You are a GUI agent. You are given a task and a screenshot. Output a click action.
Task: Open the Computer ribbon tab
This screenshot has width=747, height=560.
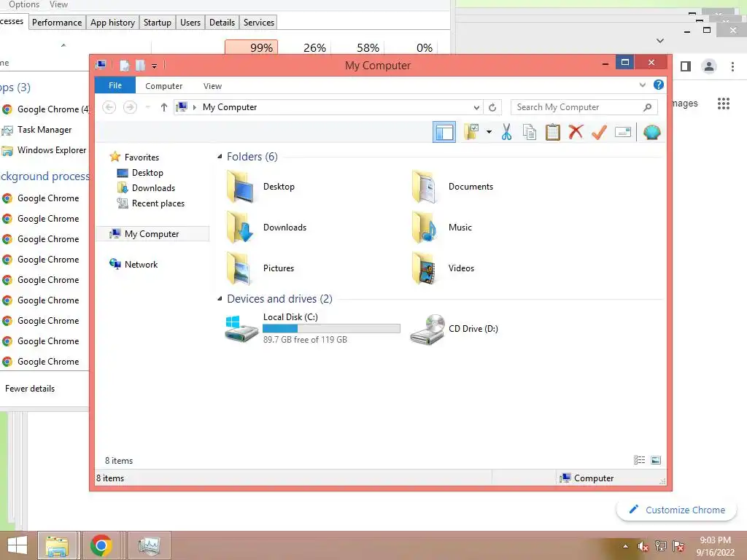pos(164,86)
